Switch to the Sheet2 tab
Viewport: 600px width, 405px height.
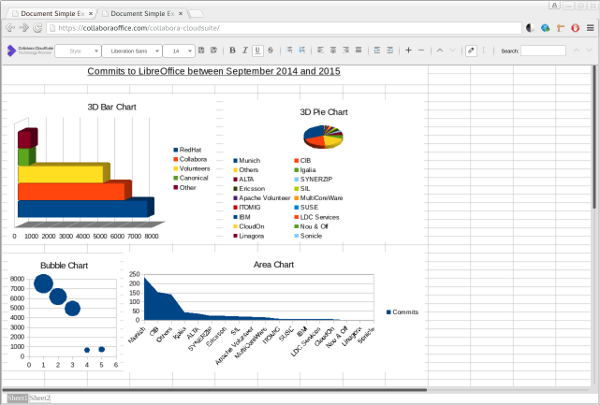pyautogui.click(x=40, y=398)
